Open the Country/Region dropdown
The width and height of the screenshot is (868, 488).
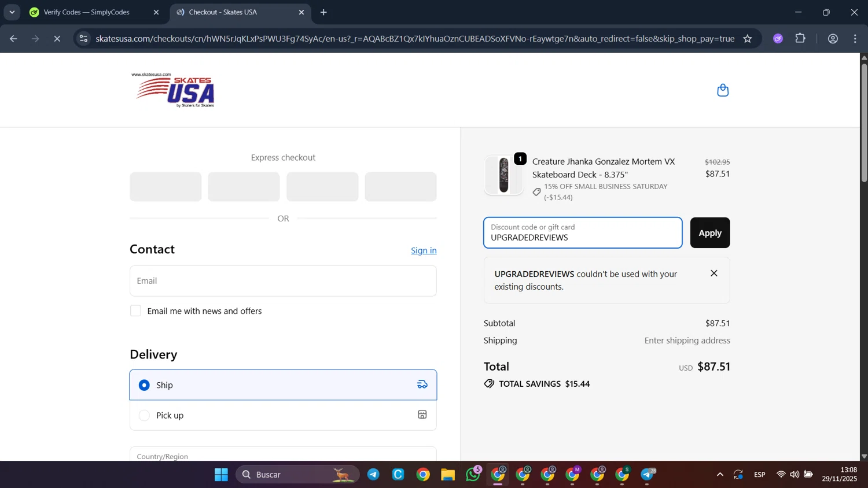283,454
